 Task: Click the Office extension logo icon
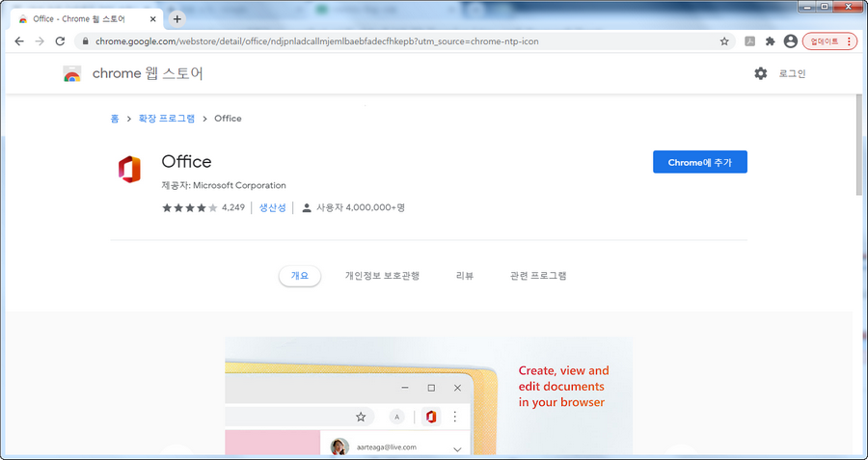[x=129, y=169]
